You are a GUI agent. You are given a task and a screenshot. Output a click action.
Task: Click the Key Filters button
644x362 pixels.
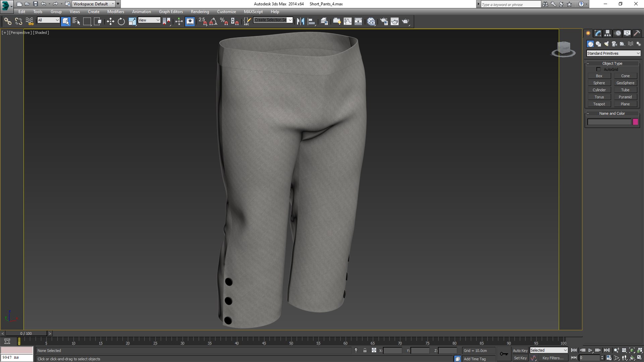coord(553,358)
